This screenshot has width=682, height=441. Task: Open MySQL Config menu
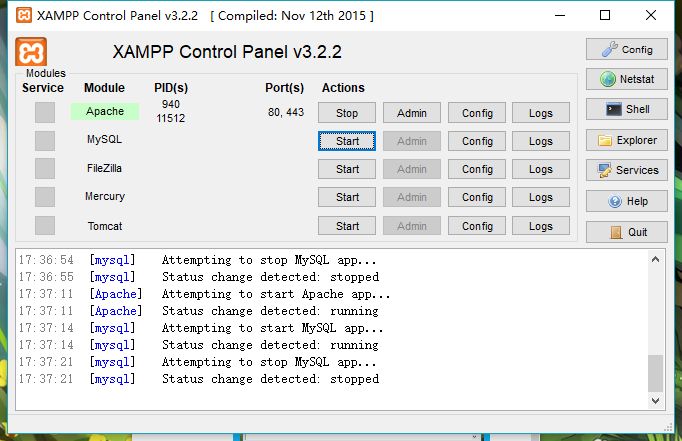click(477, 141)
